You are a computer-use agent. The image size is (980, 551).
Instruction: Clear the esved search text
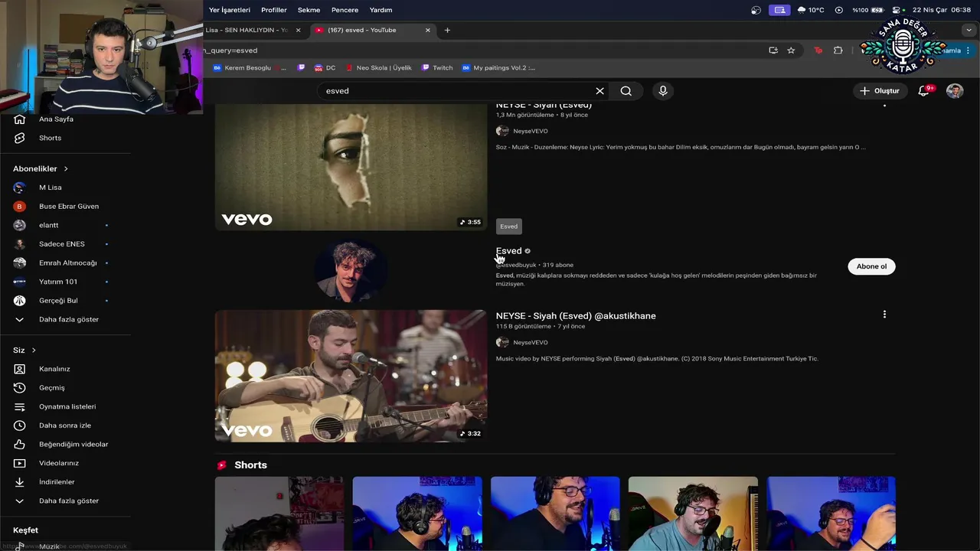pos(599,90)
